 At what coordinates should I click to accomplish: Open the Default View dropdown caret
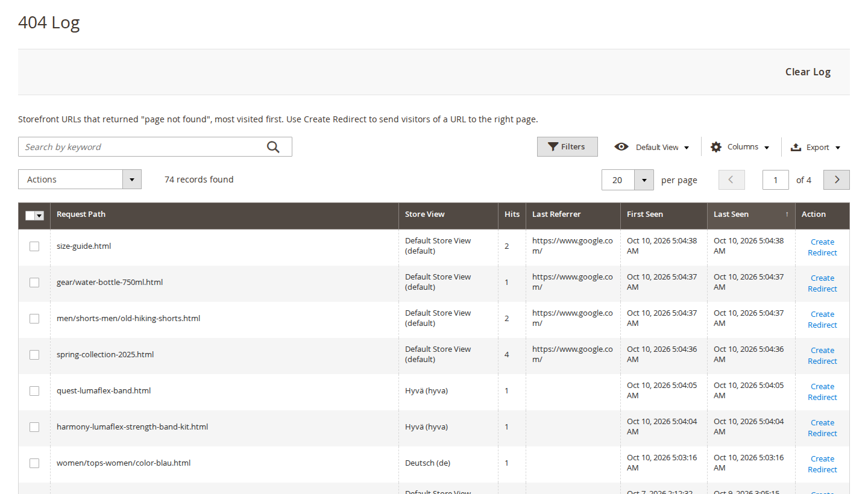(x=687, y=148)
